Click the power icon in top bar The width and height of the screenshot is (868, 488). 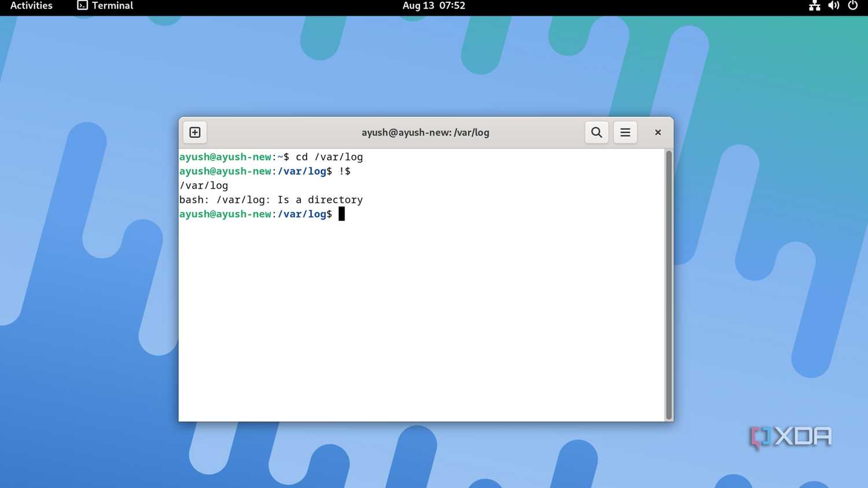point(853,6)
